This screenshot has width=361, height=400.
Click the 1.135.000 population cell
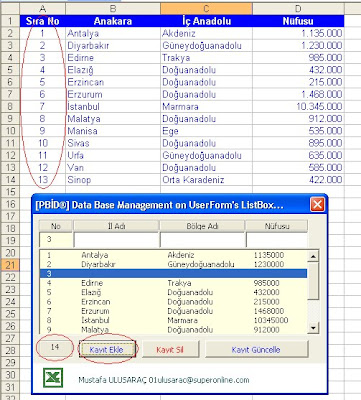[298, 33]
